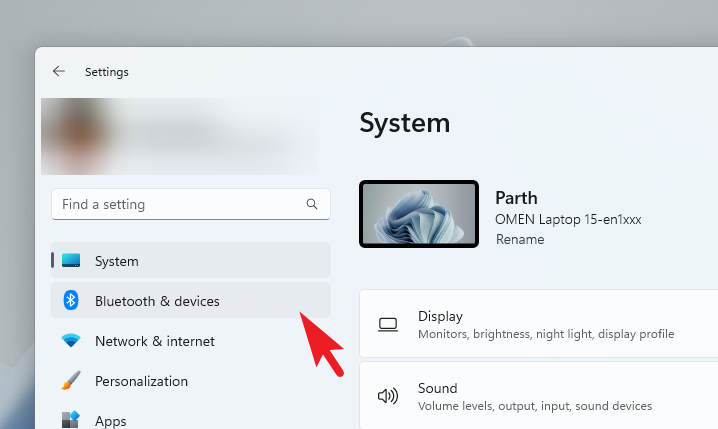Click the Sound speaker icon
The image size is (718, 429).
[x=388, y=396]
